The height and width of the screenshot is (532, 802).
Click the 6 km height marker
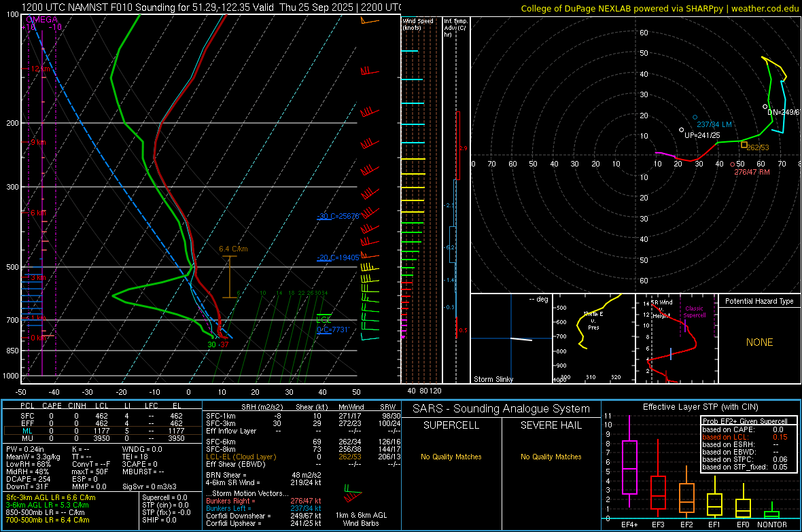(38, 213)
